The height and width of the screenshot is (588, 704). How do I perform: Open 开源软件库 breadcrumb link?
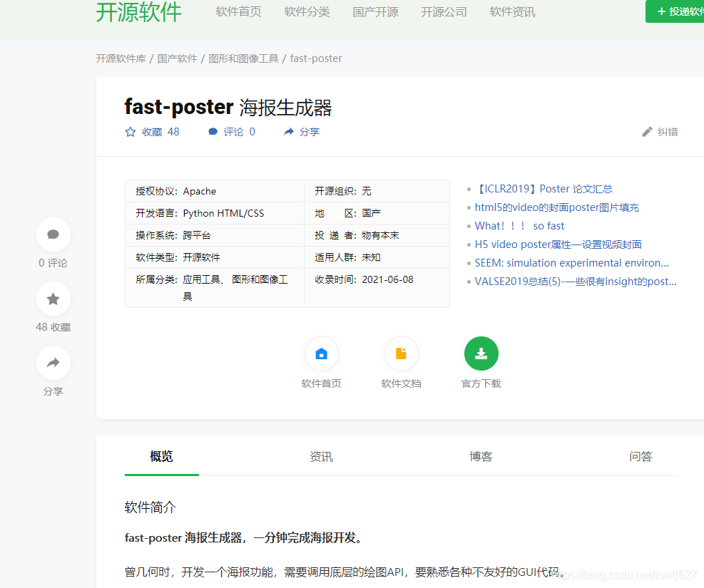tap(121, 58)
